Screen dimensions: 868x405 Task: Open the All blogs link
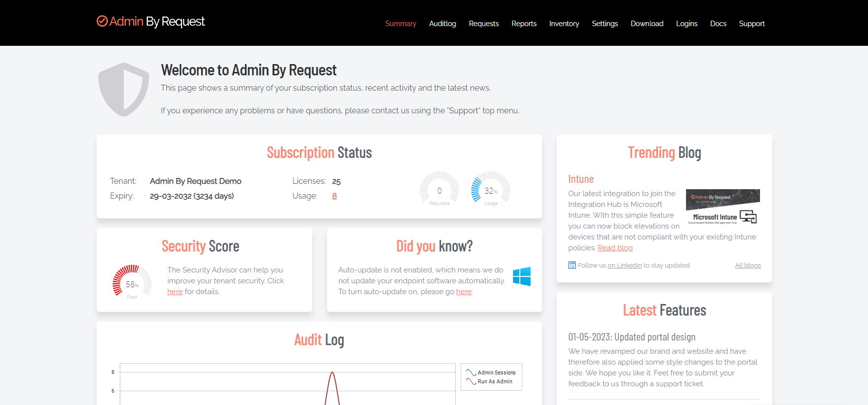click(x=748, y=265)
